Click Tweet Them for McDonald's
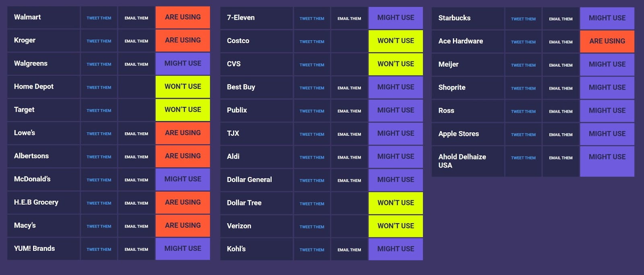This screenshot has height=275, width=644. click(x=99, y=180)
